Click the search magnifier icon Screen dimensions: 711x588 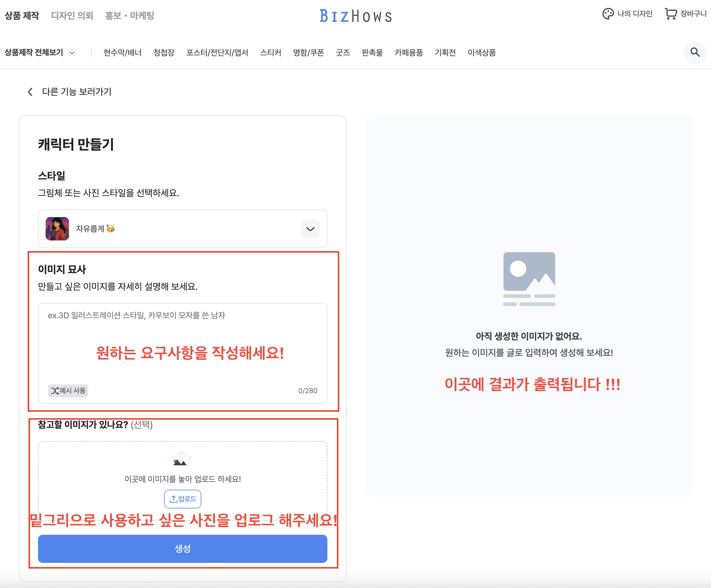point(695,52)
